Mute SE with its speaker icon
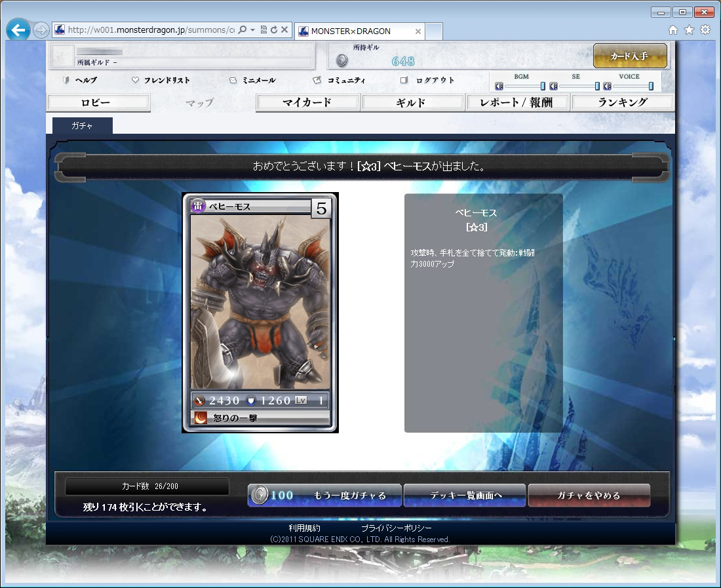721x588 pixels. tap(554, 86)
